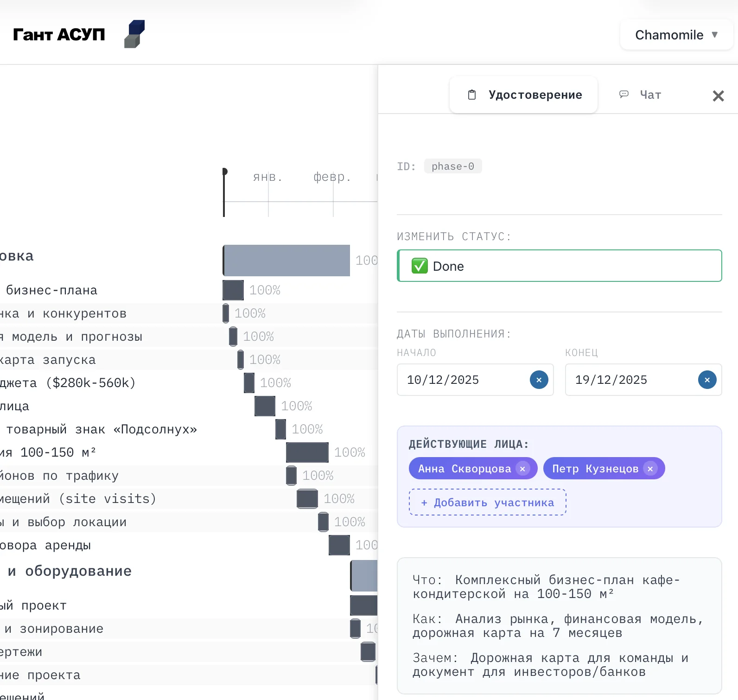
Task: Switch to the Чат tab
Action: pyautogui.click(x=650, y=95)
